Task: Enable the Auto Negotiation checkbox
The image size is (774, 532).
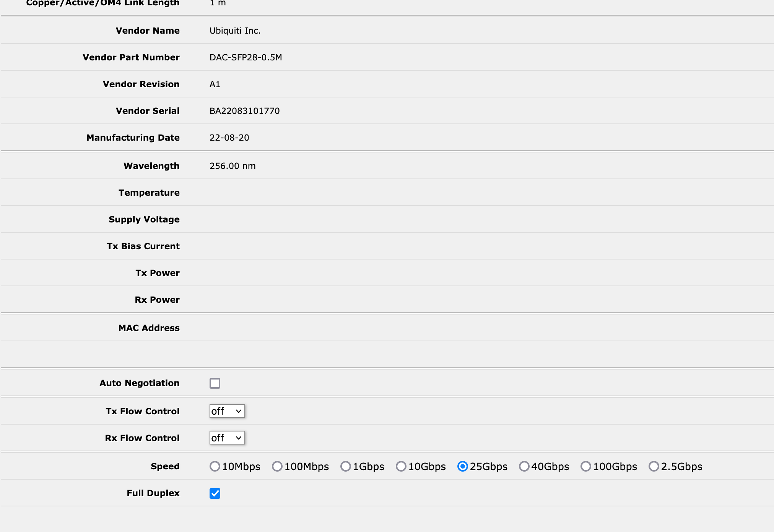Action: [x=215, y=383]
